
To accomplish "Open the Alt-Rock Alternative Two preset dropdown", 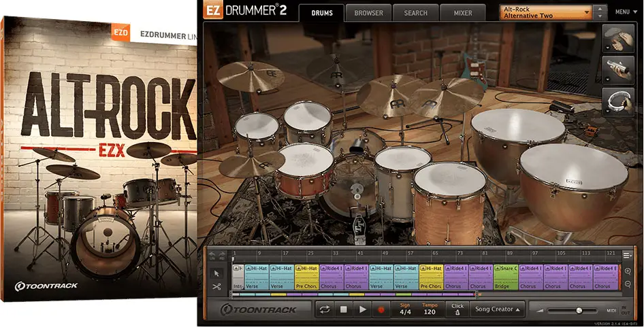I will 546,12.
